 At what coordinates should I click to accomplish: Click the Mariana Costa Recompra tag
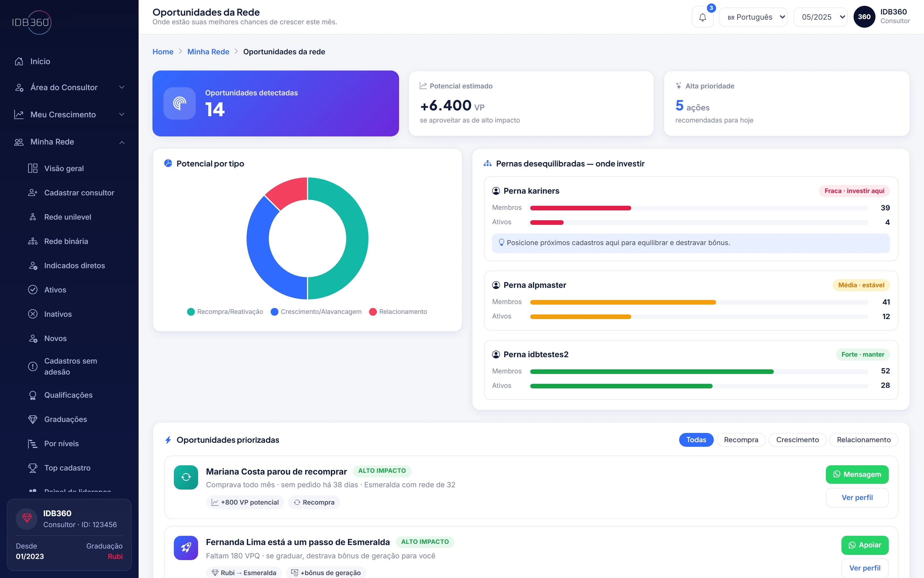tap(314, 502)
